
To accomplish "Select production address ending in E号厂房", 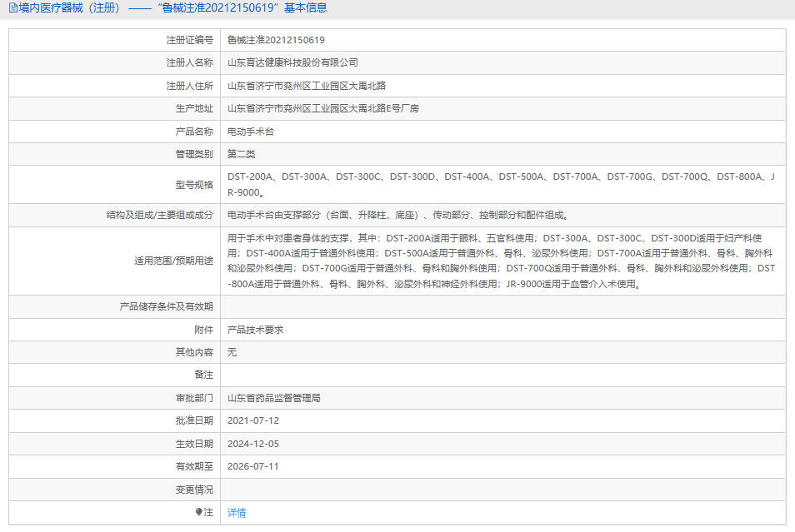I will 323,108.
